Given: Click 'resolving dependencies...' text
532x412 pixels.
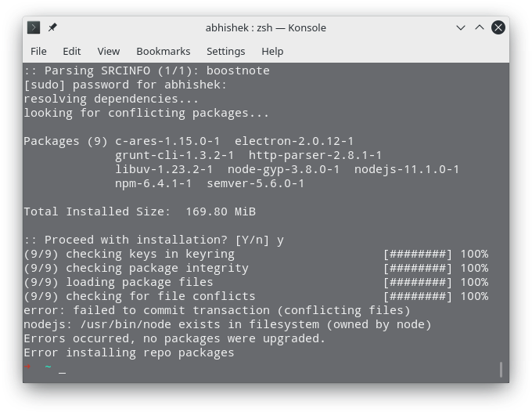Looking at the screenshot, I should [x=111, y=99].
